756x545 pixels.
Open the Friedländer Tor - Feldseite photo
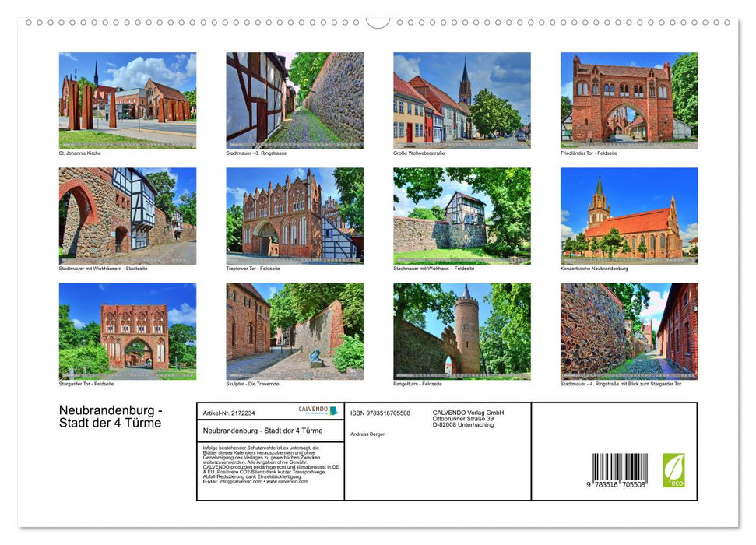pos(629,100)
